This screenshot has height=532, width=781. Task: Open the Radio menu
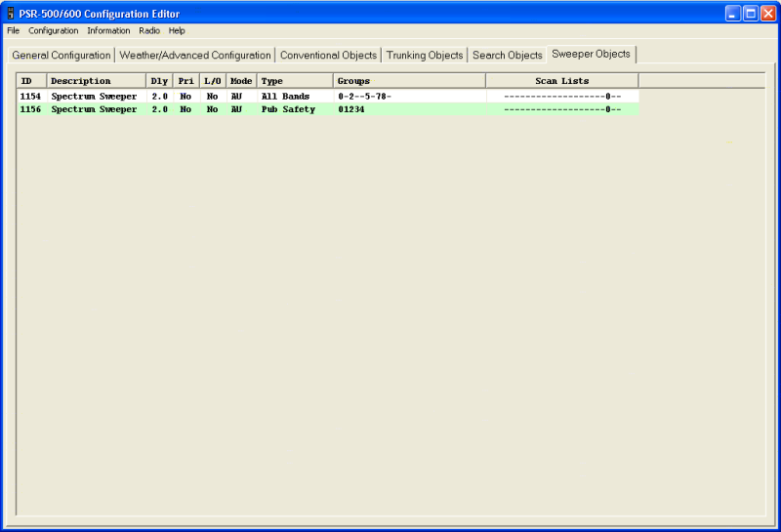point(149,31)
